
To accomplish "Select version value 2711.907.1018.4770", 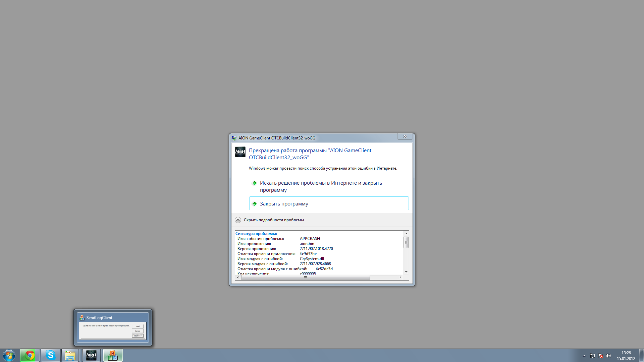I will [316, 249].
